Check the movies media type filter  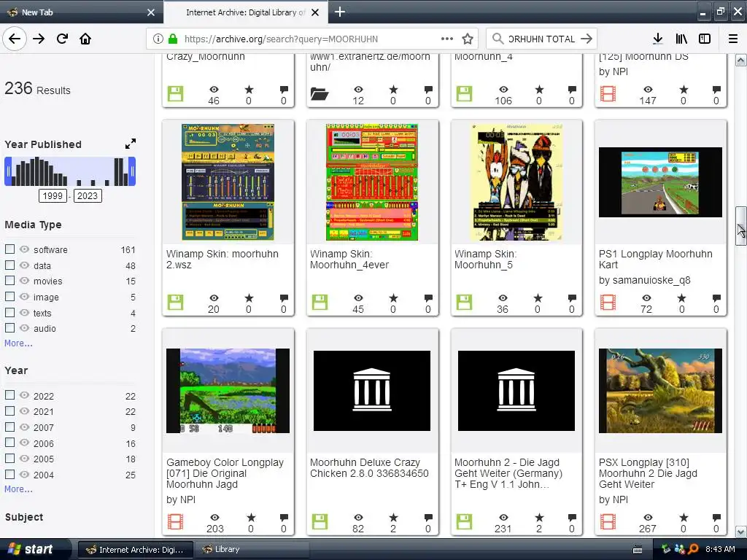(9, 281)
